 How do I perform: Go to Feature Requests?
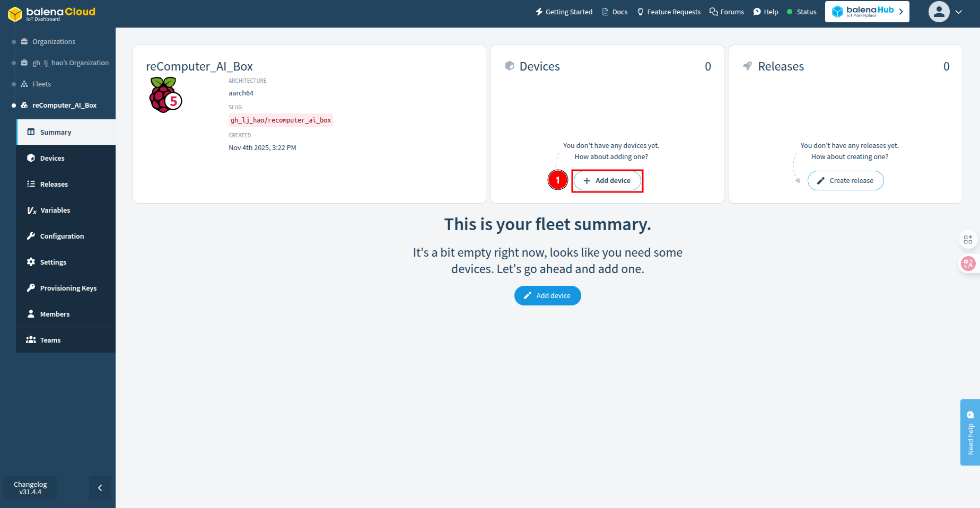click(668, 12)
